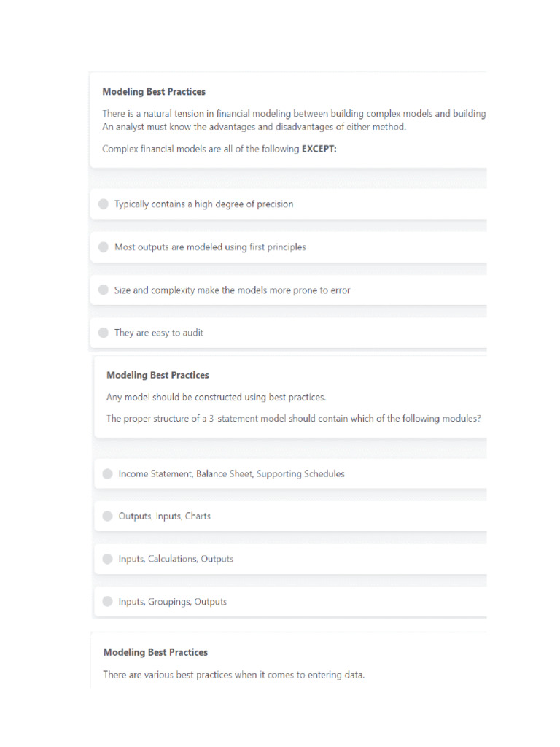The height and width of the screenshot is (747, 560).
Task: Click text 'Size and complexity make the models more prone to error'
Action: (233, 290)
